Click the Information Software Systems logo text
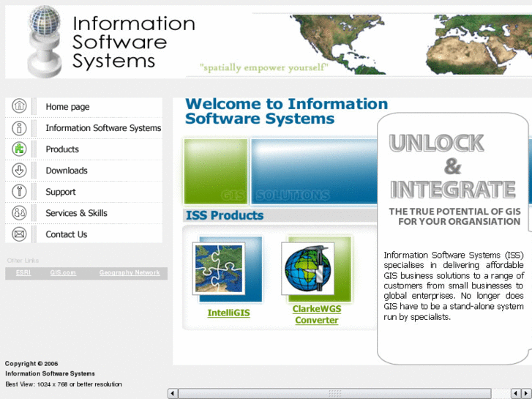 point(134,42)
